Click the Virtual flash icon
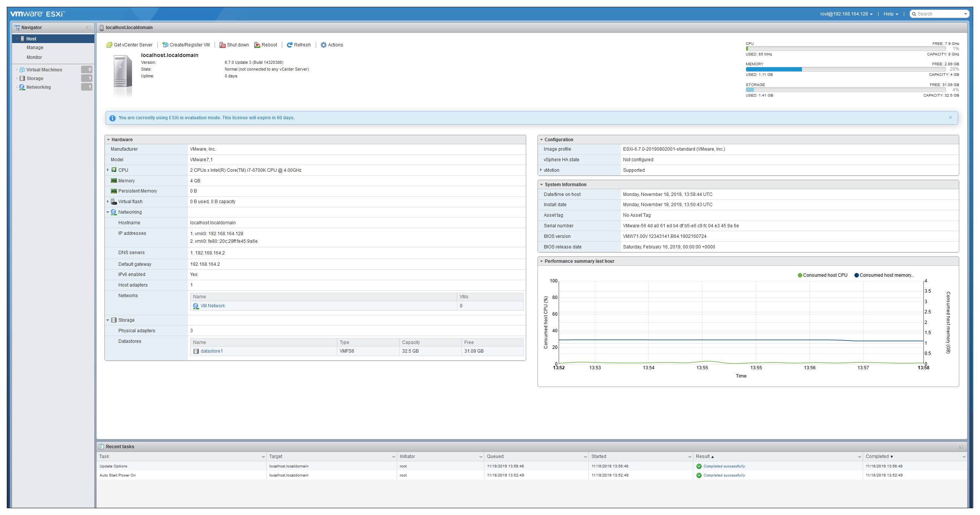This screenshot has height=515, width=980. coord(114,202)
